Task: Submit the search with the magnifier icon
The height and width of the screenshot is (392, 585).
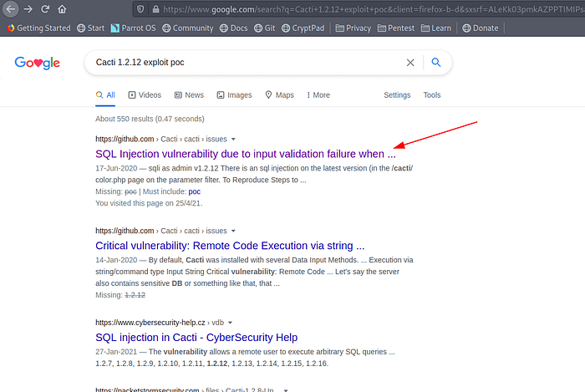Action: [x=436, y=63]
